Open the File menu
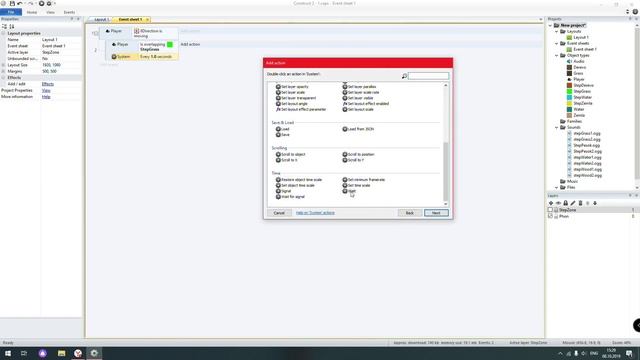Image resolution: width=640 pixels, height=360 pixels. [x=11, y=12]
